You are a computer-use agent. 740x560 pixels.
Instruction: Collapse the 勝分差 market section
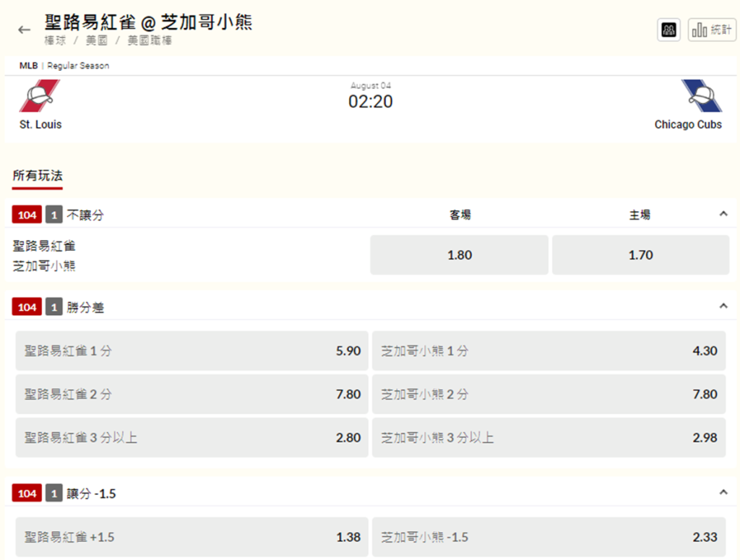pyautogui.click(x=723, y=306)
